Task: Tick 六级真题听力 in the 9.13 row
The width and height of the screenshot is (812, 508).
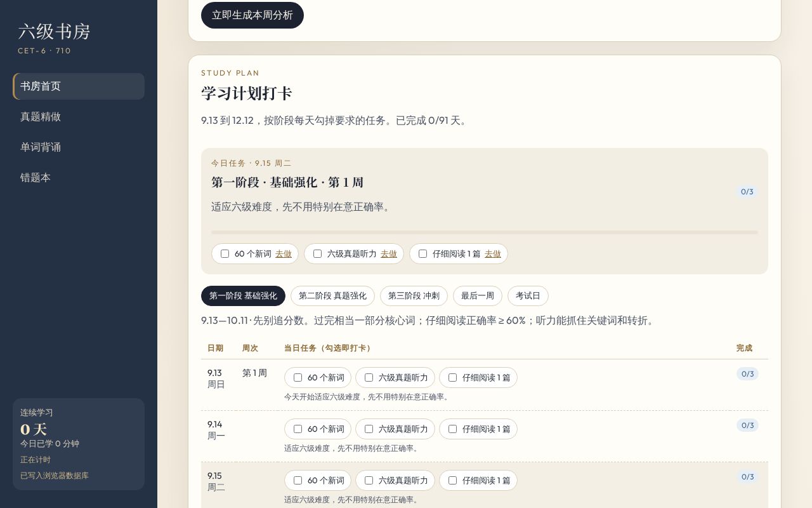Action: click(x=369, y=378)
